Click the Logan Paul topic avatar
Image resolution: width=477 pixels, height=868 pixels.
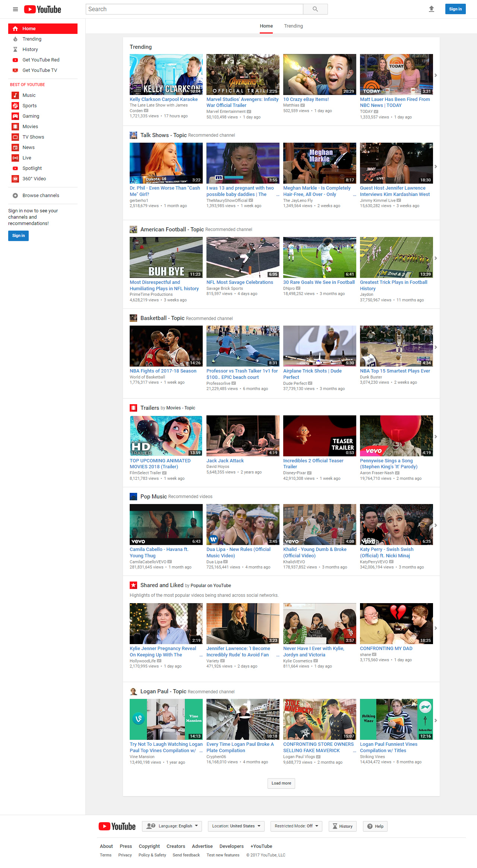(x=133, y=691)
